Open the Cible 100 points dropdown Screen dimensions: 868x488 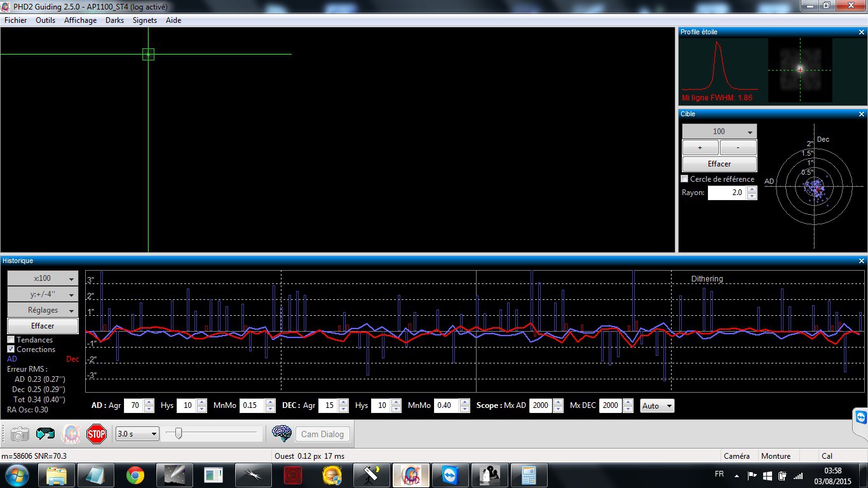pyautogui.click(x=719, y=132)
